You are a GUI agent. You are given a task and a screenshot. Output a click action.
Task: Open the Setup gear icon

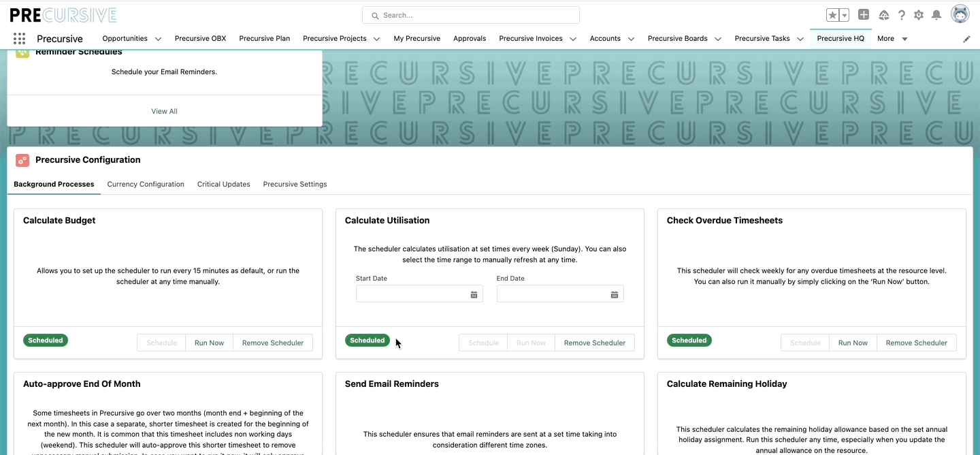click(919, 15)
